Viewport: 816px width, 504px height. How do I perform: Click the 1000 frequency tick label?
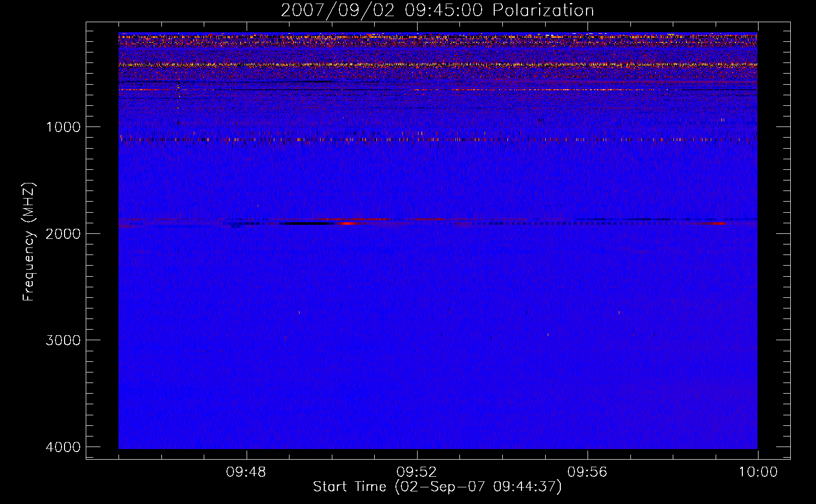tap(63, 127)
